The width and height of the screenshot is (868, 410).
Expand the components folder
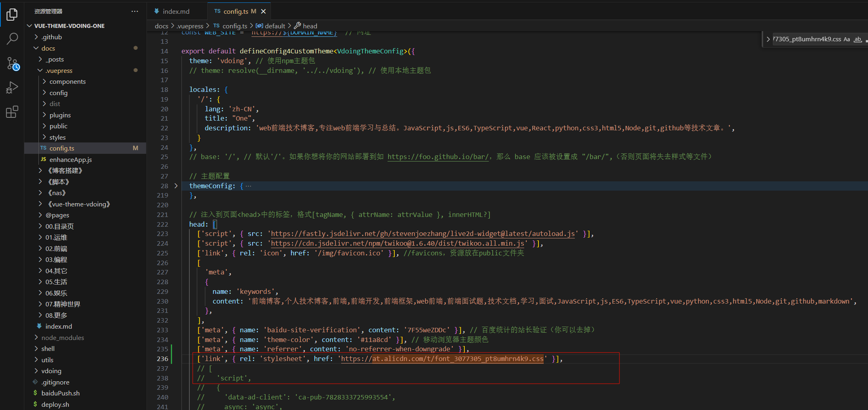pyautogui.click(x=44, y=81)
